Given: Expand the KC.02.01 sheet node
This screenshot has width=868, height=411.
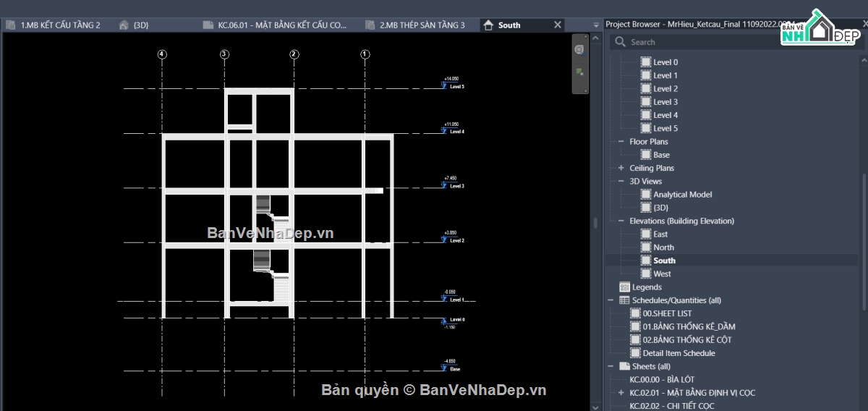Looking at the screenshot, I should pyautogui.click(x=621, y=393).
